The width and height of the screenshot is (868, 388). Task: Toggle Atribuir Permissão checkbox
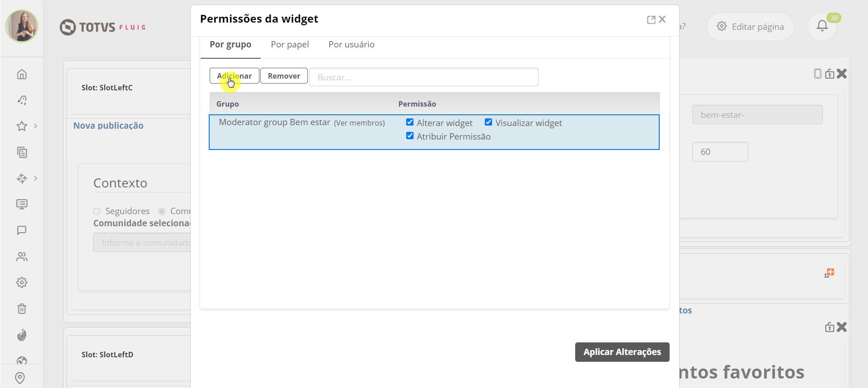coord(410,136)
